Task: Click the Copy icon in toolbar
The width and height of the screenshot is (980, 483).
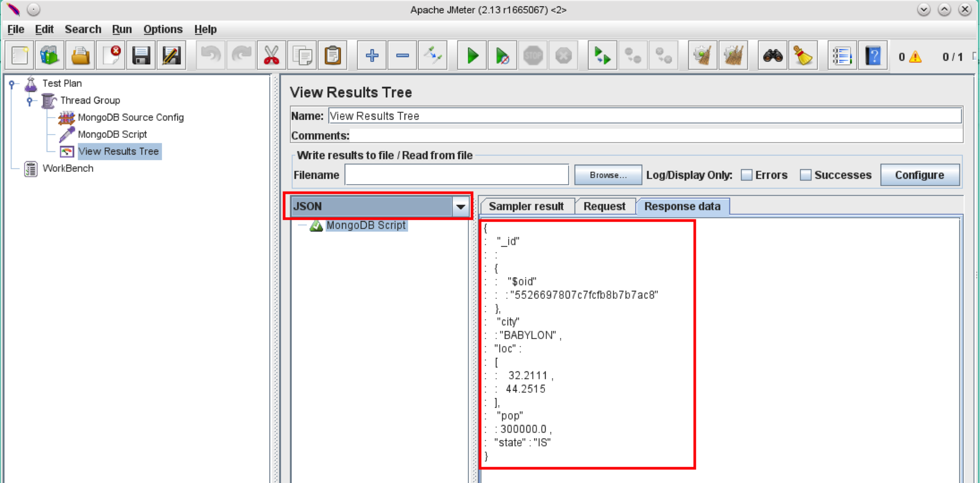Action: click(302, 56)
